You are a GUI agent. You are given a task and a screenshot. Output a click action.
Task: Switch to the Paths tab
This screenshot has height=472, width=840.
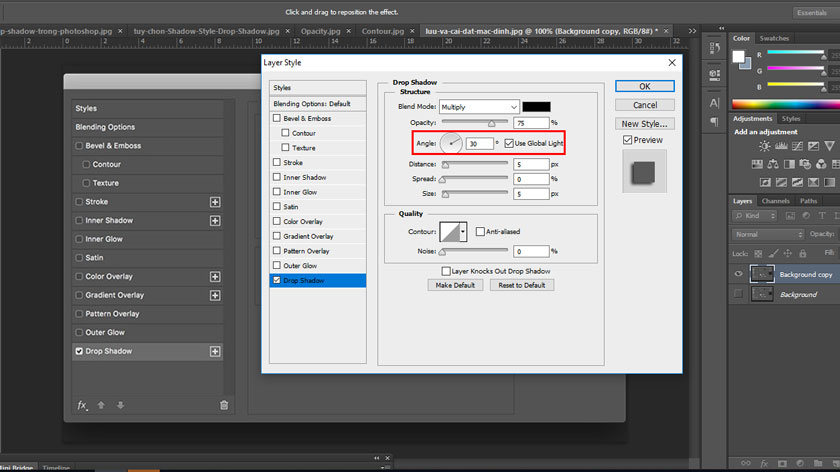click(808, 201)
